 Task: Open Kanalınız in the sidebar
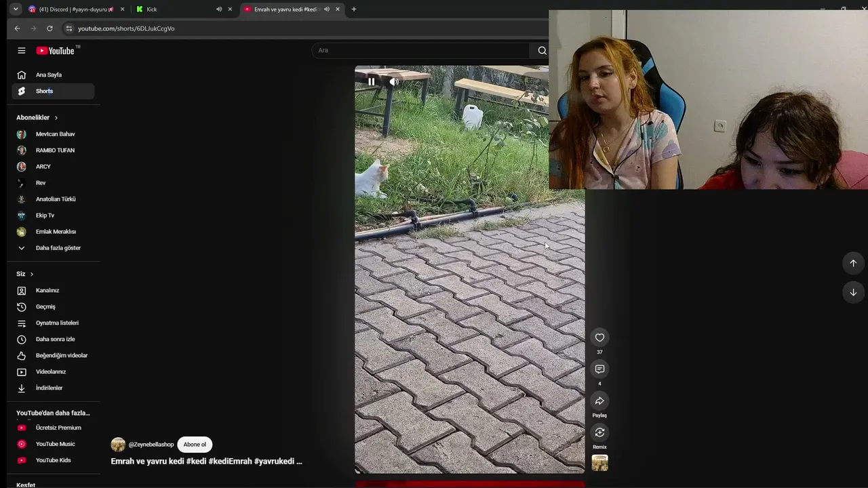point(54,291)
